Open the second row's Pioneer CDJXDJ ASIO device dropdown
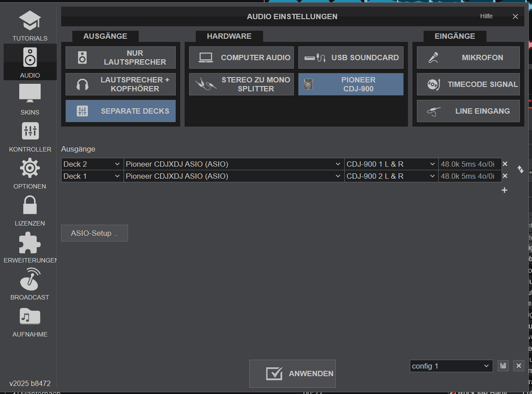532x394 pixels. tap(234, 176)
